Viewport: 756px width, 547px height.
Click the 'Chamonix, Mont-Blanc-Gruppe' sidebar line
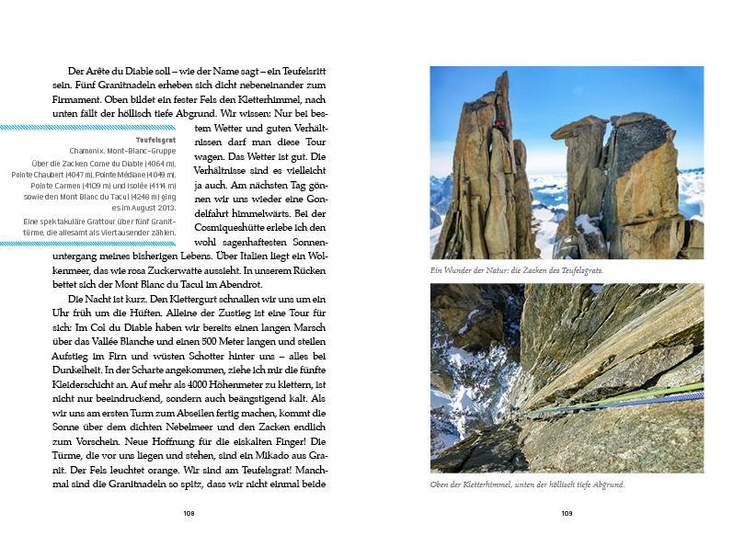click(121, 151)
